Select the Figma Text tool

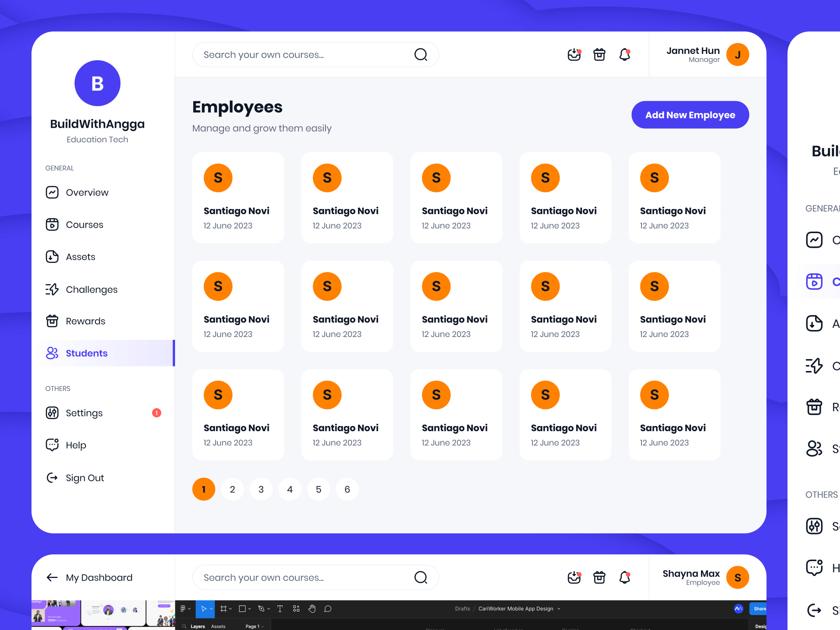coord(280,609)
